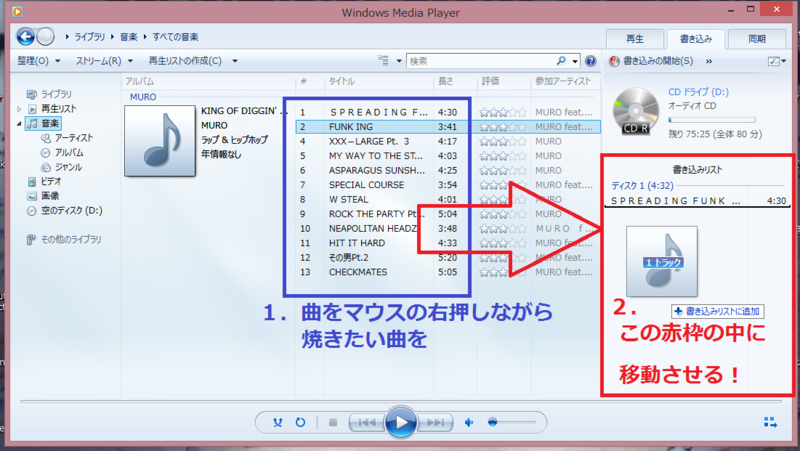
Task: Expand the burn toolbar overflow chevron
Action: pyautogui.click(x=709, y=61)
